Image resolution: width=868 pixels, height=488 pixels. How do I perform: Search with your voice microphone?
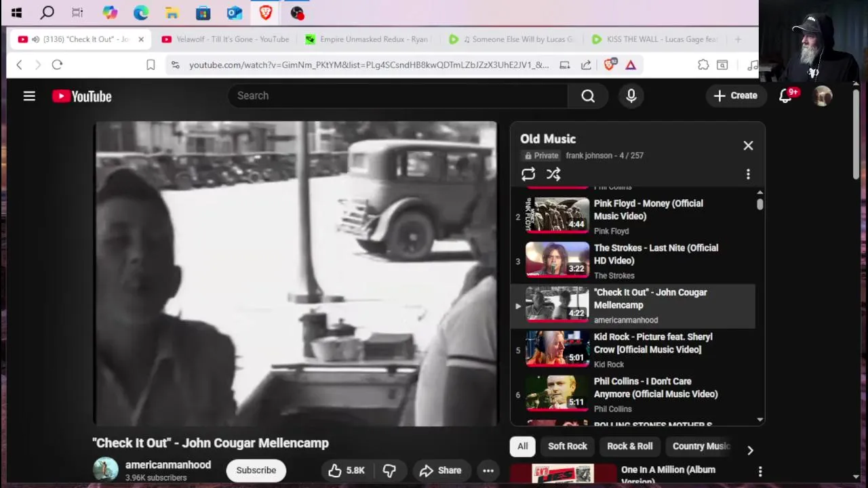point(631,96)
